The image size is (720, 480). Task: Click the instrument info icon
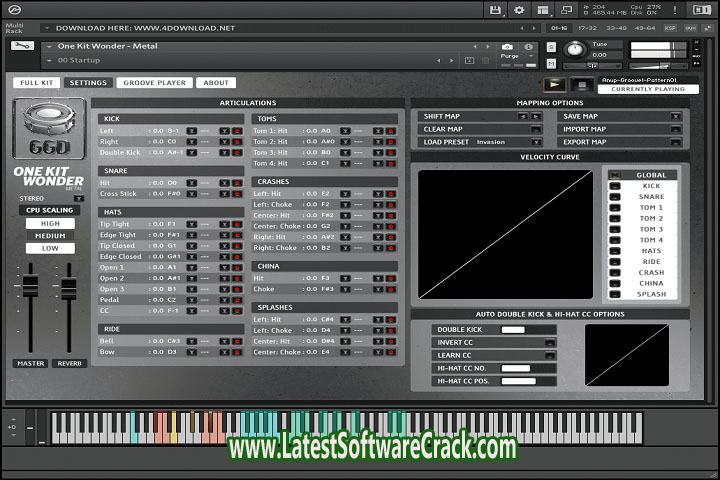click(x=529, y=47)
